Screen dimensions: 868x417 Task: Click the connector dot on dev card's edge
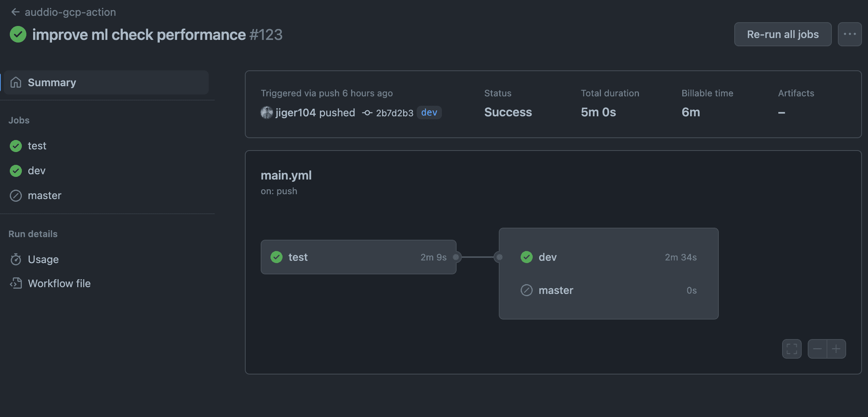[499, 257]
